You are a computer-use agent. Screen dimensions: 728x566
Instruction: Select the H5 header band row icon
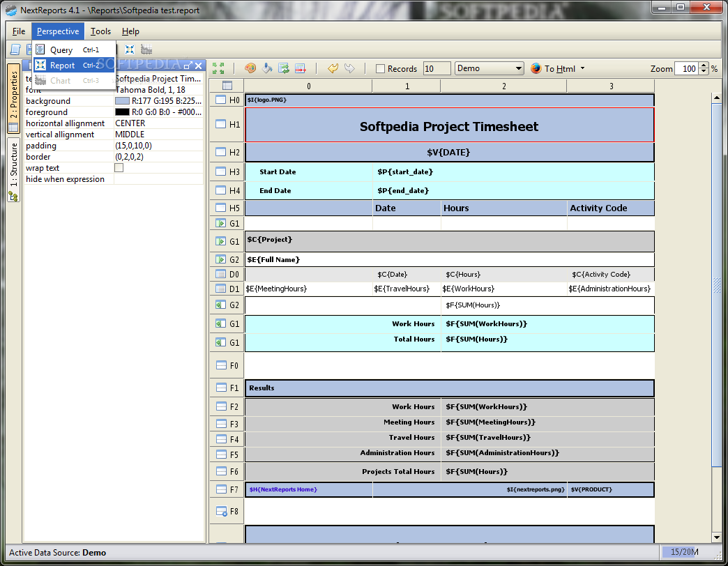(220, 208)
